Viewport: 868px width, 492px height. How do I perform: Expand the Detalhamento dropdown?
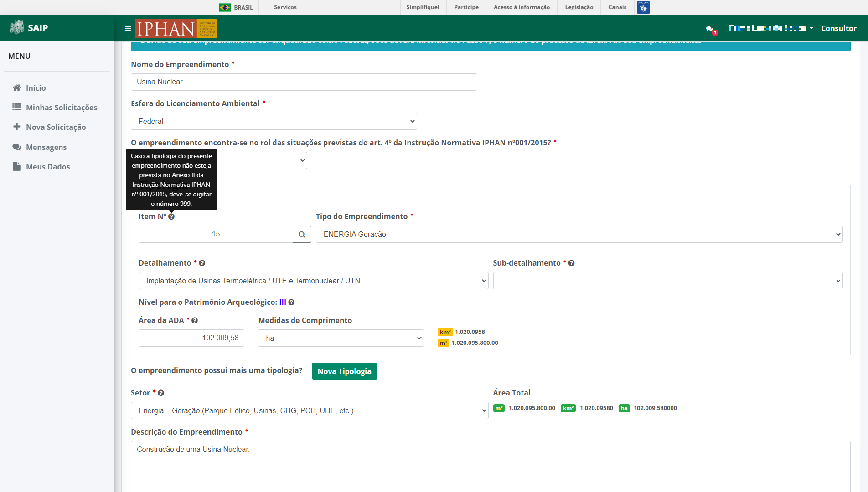(313, 281)
